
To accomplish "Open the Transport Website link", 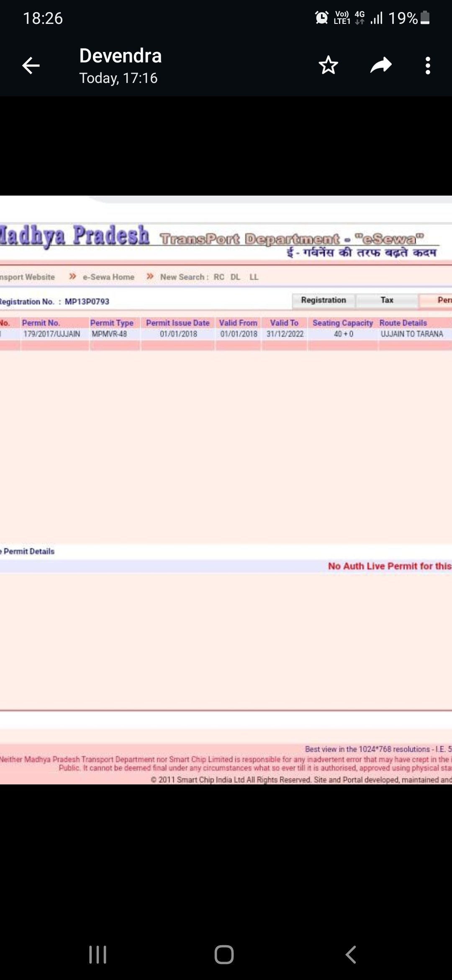I will click(27, 277).
